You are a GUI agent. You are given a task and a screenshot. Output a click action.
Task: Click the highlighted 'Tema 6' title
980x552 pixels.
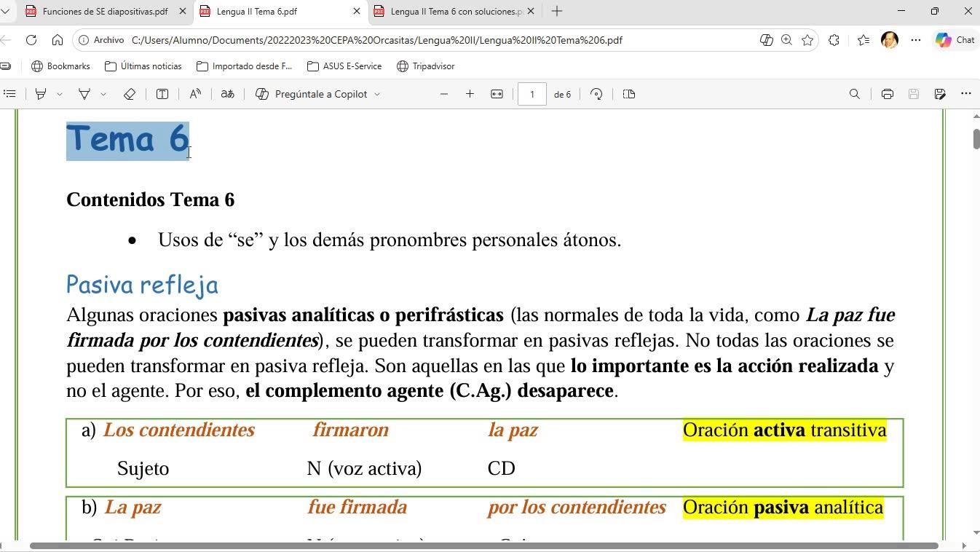click(x=128, y=140)
